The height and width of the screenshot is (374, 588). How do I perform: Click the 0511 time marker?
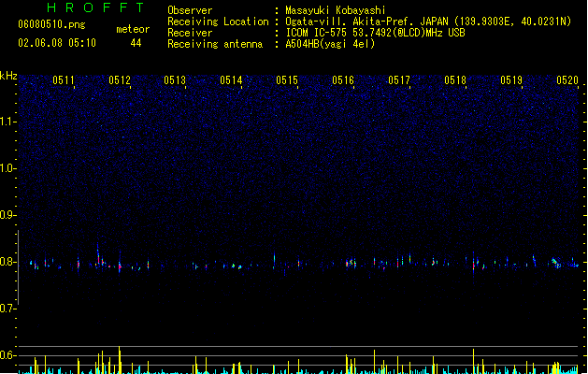(x=64, y=80)
